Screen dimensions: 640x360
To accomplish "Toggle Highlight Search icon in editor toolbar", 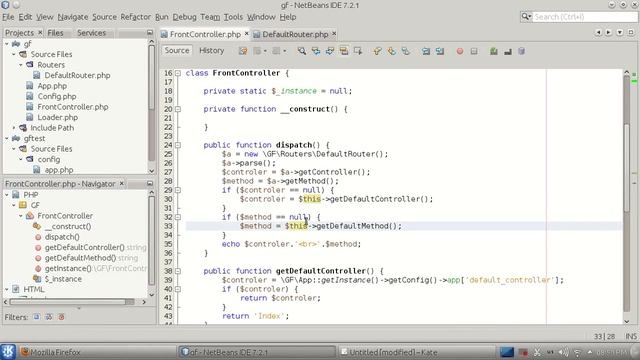I will click(x=344, y=51).
